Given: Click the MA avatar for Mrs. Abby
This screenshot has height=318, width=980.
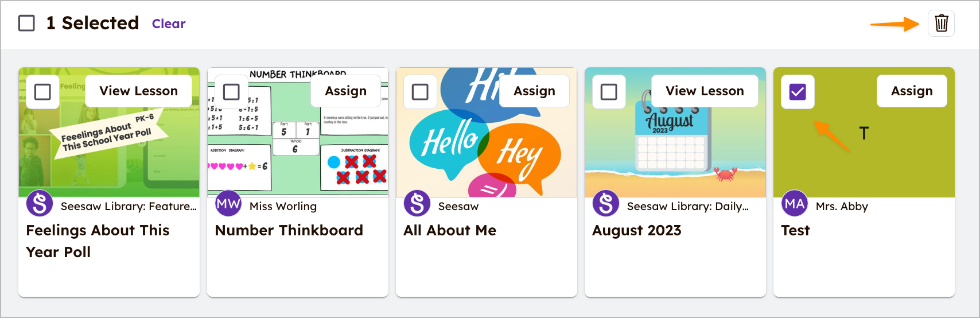Looking at the screenshot, I should click(795, 204).
